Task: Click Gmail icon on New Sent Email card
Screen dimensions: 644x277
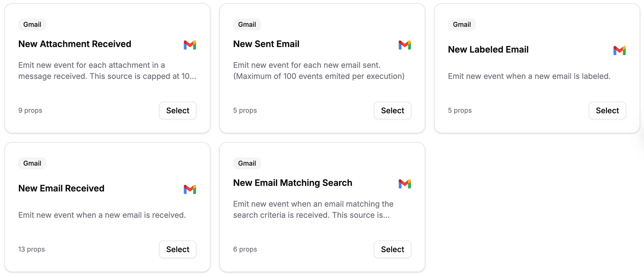Action: (x=405, y=45)
